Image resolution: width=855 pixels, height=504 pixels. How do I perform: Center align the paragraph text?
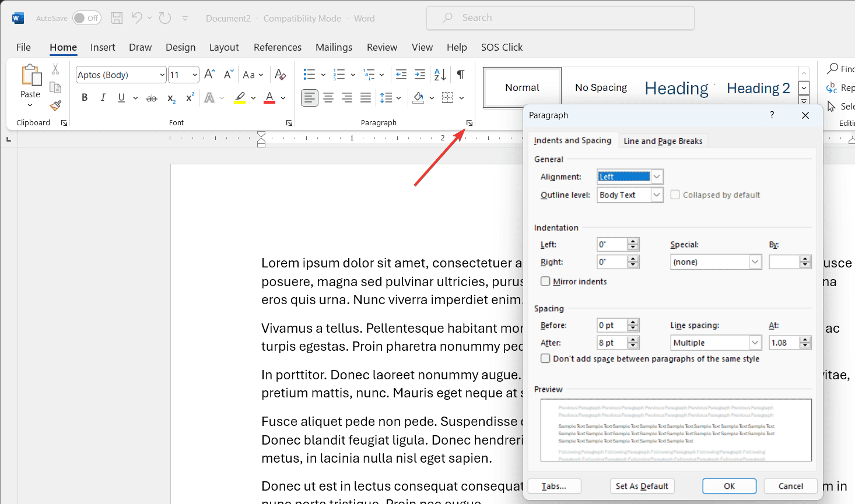[328, 98]
